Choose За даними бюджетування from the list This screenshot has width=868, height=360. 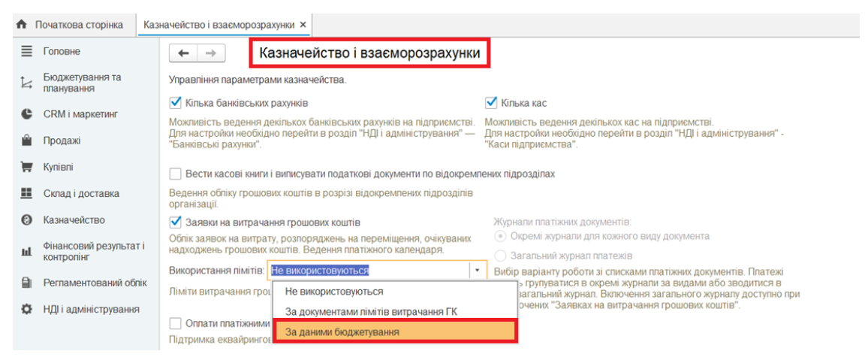342,331
